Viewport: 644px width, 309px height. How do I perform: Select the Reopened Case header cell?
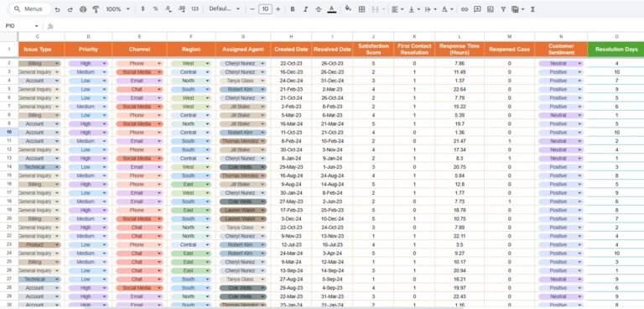click(510, 50)
